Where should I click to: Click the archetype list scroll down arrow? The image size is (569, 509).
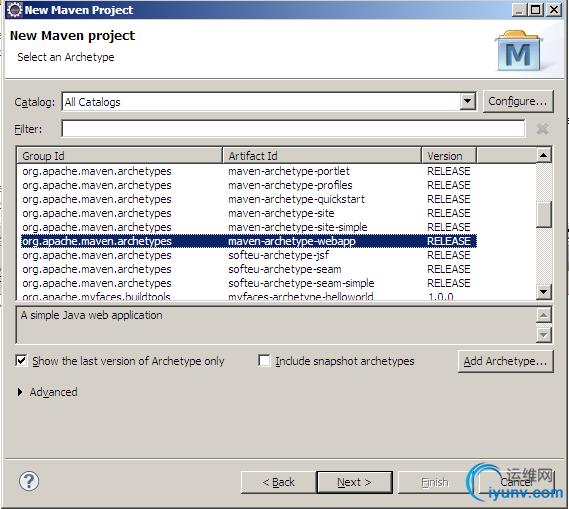pos(543,291)
